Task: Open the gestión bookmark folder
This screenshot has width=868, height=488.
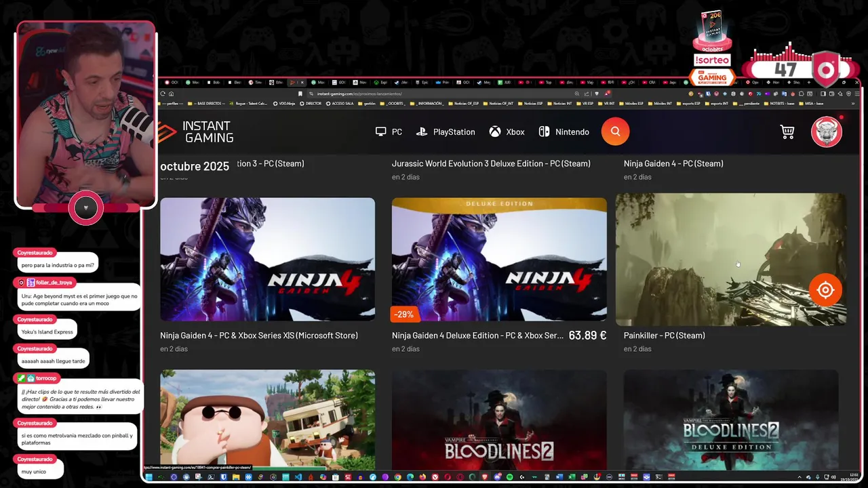Action: tap(367, 103)
